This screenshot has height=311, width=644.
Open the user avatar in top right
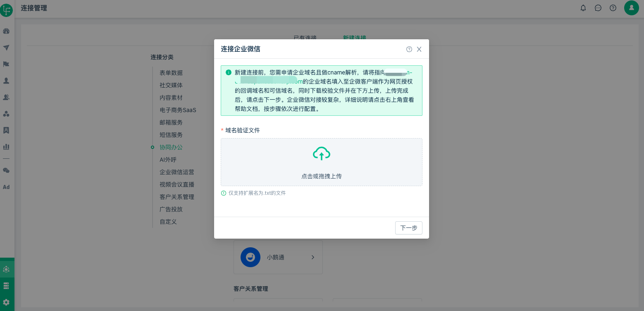coord(632,8)
